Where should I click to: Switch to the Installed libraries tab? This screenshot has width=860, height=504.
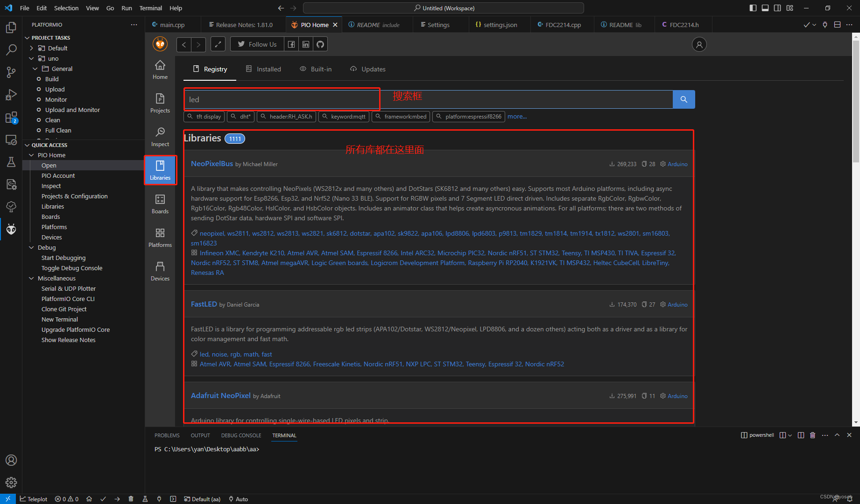pos(263,69)
